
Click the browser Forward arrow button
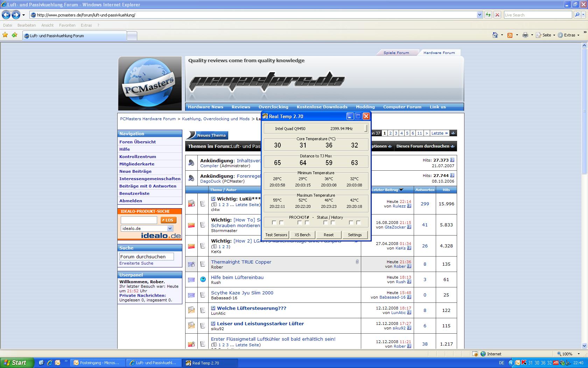pos(16,15)
